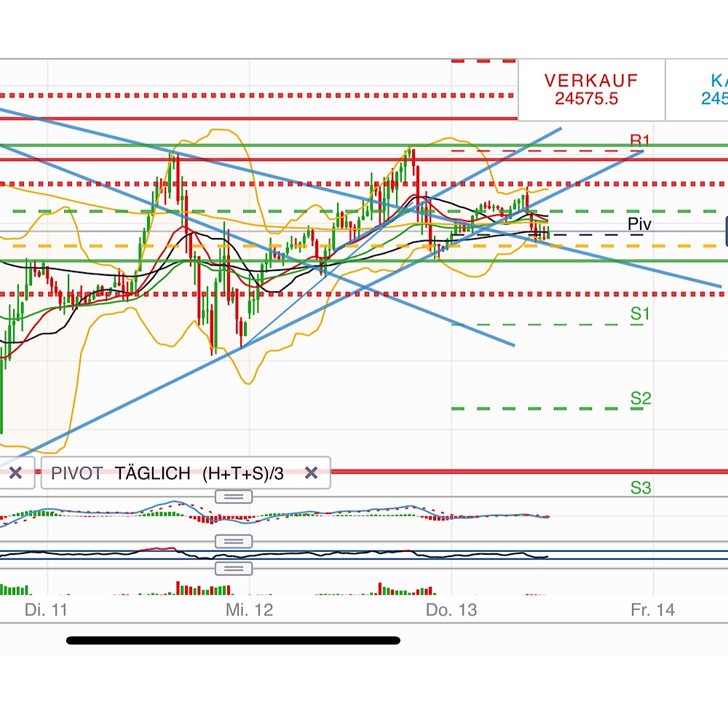Tap the red VERKAUF sell button
This screenshot has width=728, height=728.
(591, 90)
